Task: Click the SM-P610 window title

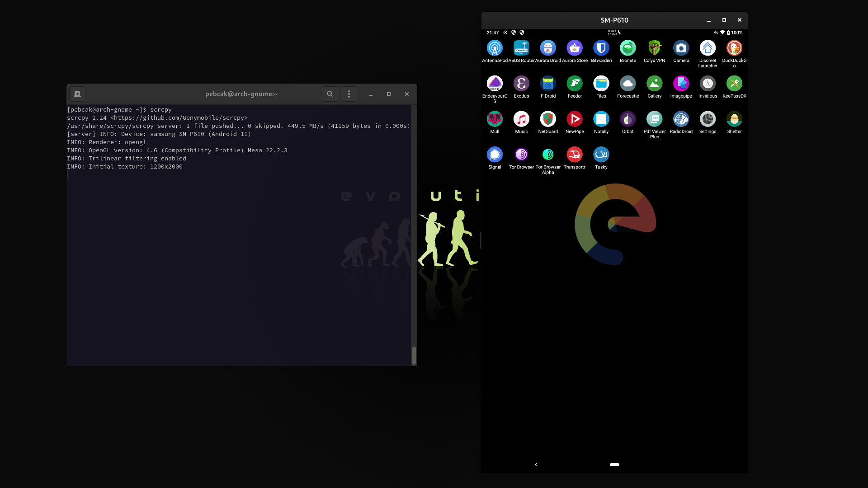Action: point(614,20)
